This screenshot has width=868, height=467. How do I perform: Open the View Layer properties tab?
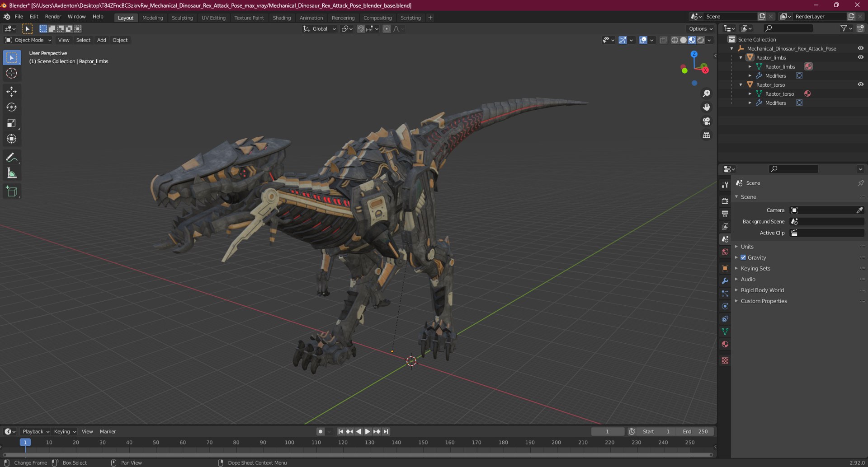(x=725, y=226)
